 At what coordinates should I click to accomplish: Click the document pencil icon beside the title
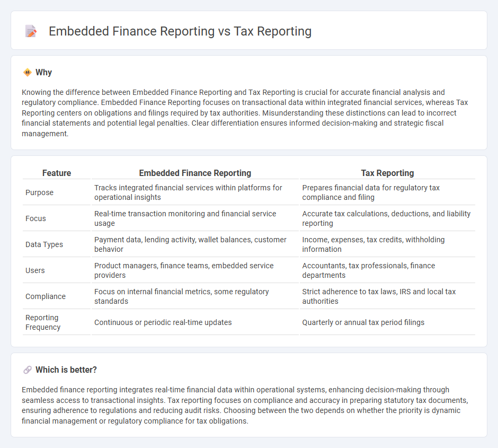(31, 31)
